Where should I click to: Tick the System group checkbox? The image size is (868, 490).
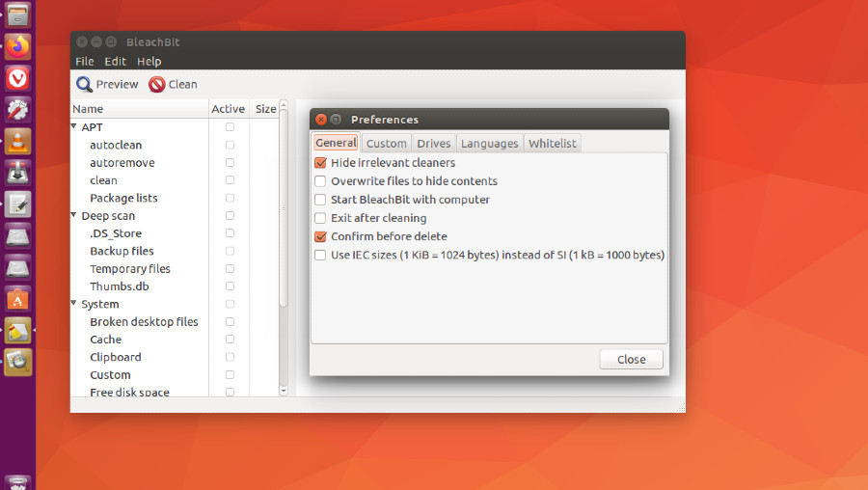click(x=230, y=304)
